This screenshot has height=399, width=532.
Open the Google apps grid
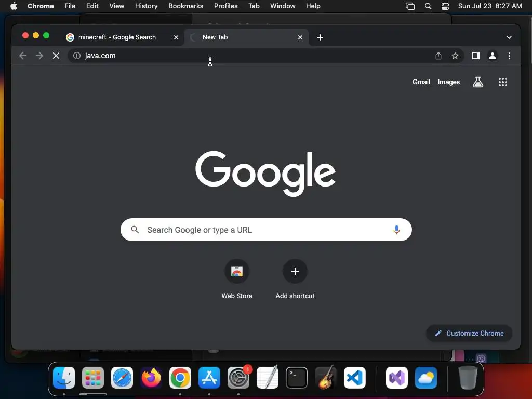click(502, 82)
